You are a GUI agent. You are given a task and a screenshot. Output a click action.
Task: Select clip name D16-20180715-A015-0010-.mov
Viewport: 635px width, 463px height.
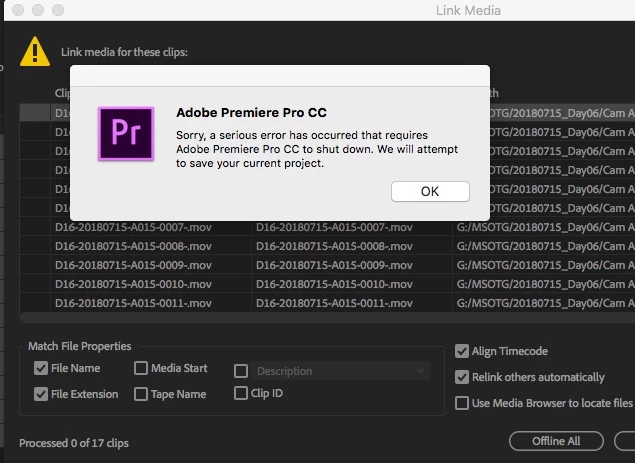pos(134,284)
